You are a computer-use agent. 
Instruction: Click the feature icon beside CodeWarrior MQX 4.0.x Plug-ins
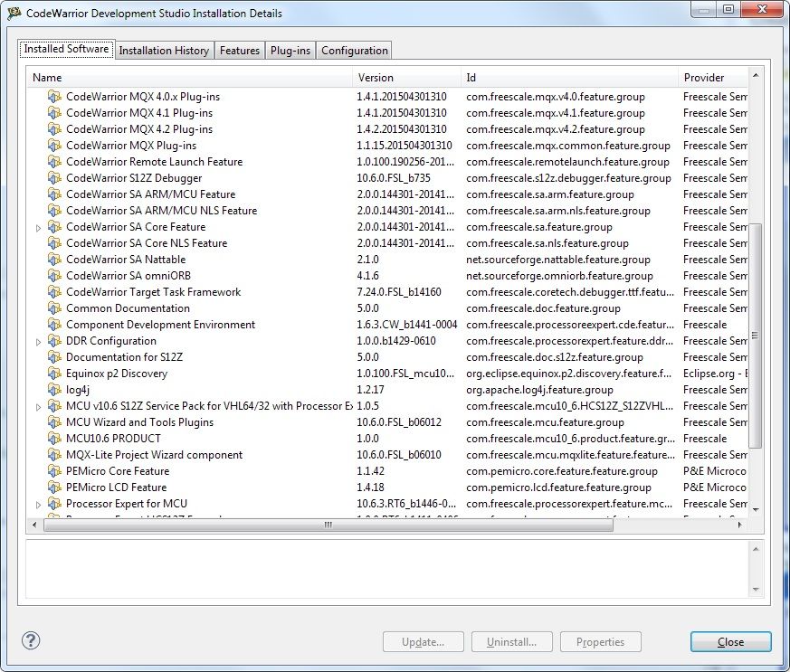[54, 96]
